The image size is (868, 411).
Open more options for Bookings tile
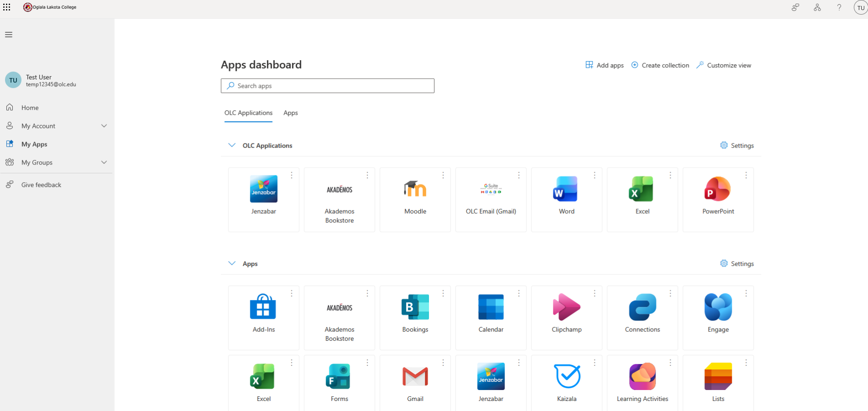(x=443, y=294)
